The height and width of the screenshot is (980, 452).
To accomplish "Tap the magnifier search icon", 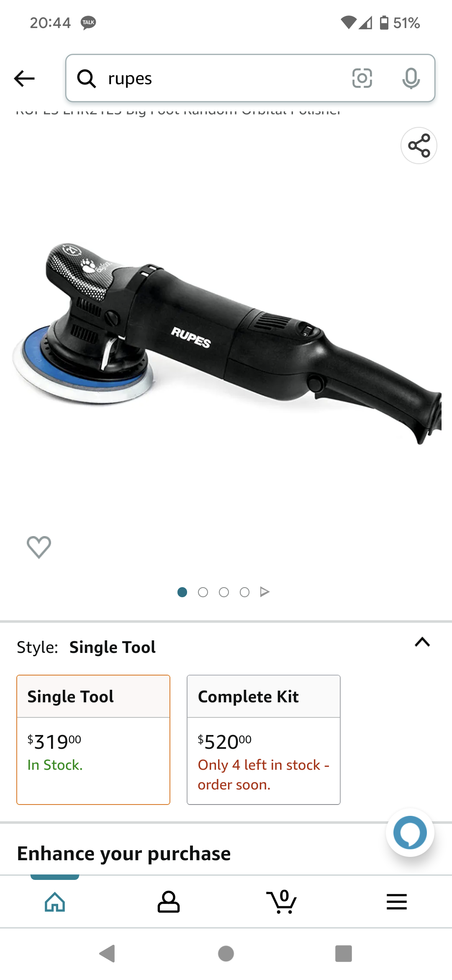I will tap(87, 78).
